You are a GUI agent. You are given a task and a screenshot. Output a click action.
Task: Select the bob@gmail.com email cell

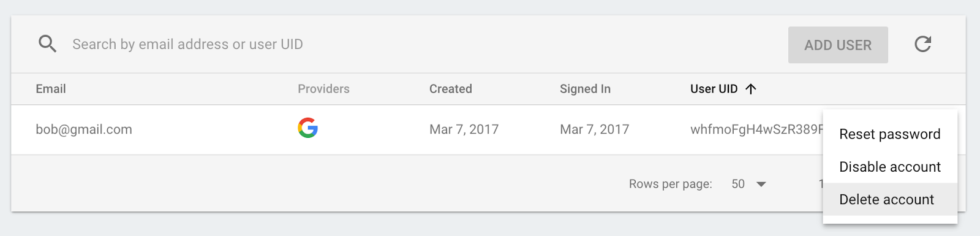pyautogui.click(x=84, y=129)
